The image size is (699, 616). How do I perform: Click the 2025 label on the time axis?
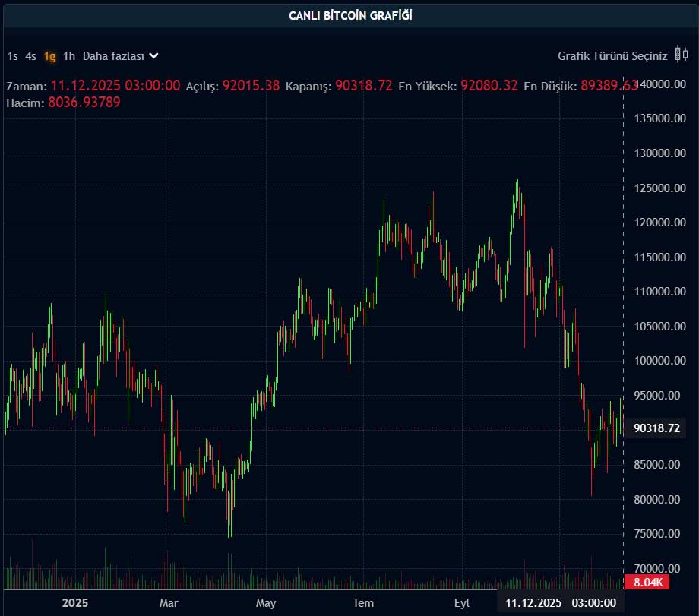coord(74,602)
